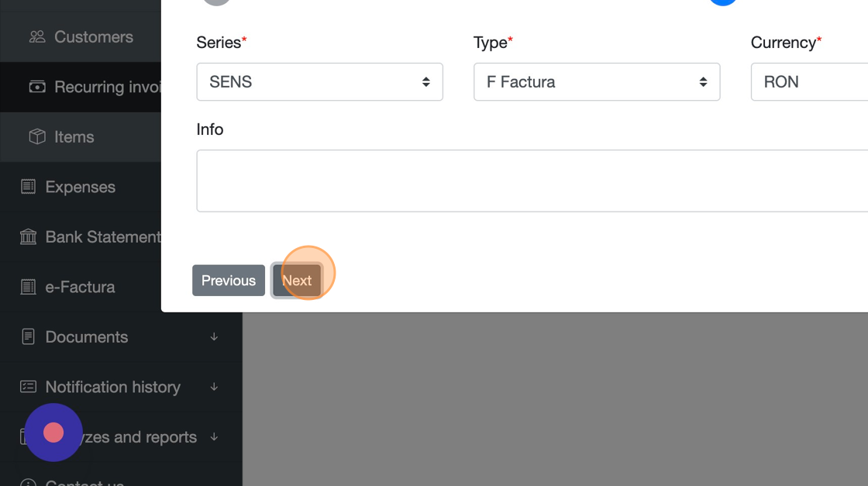
Task: Expand the Notification history submenu arrow
Action: click(214, 387)
